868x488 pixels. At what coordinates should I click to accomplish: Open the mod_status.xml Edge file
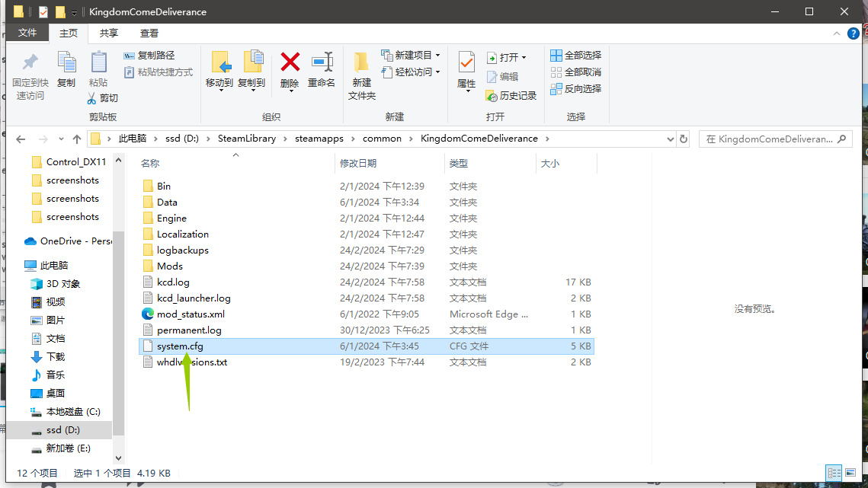(191, 314)
